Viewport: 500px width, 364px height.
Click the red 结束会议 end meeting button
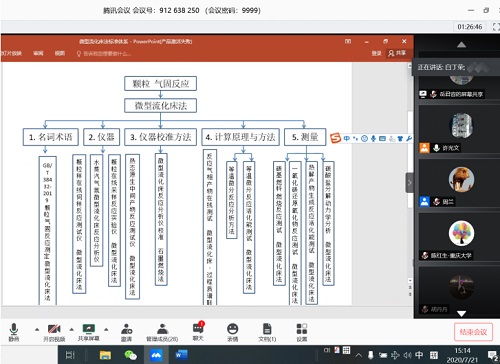(473, 332)
